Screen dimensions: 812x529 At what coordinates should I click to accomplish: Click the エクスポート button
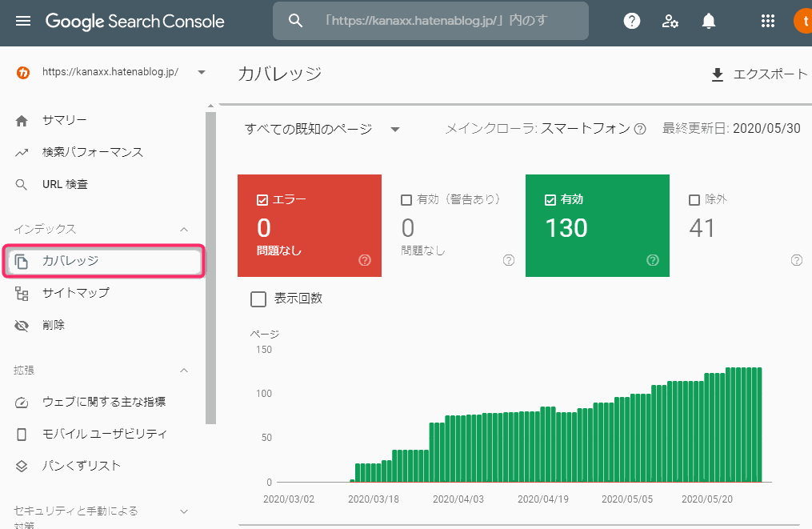[x=759, y=74]
